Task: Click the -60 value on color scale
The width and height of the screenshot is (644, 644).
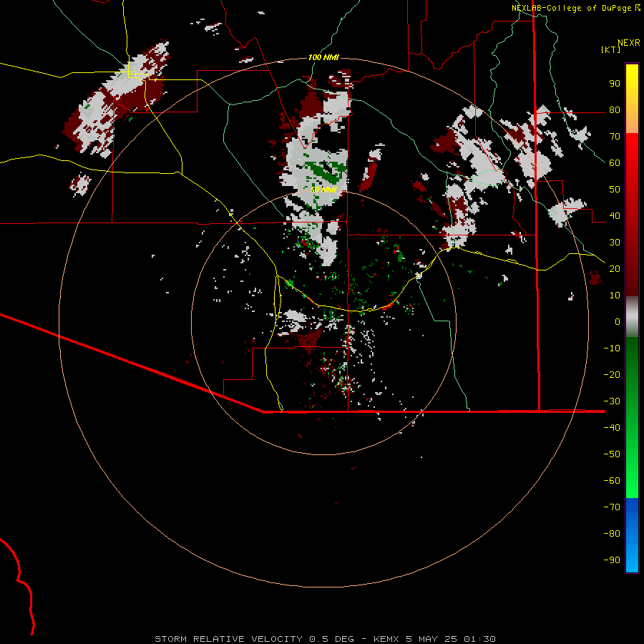Action: (612, 481)
